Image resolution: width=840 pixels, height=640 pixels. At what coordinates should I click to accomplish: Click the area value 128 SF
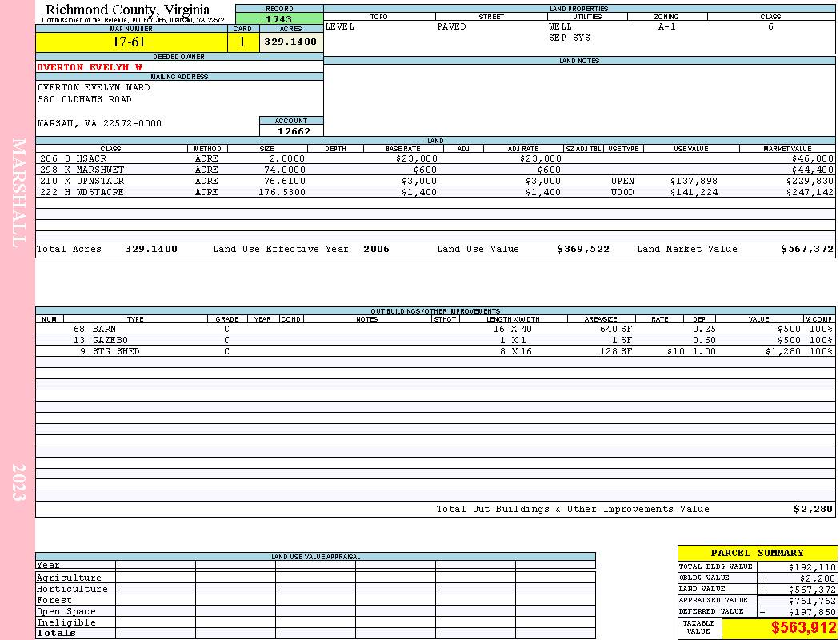coord(616,351)
